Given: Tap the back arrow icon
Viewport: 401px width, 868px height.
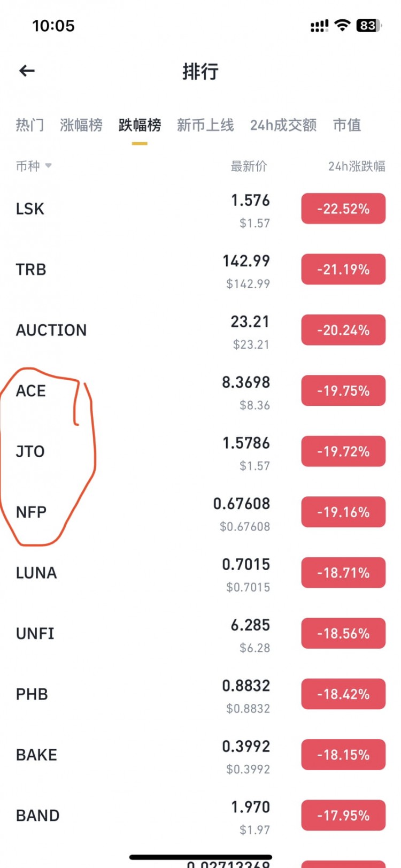Looking at the screenshot, I should pyautogui.click(x=27, y=71).
